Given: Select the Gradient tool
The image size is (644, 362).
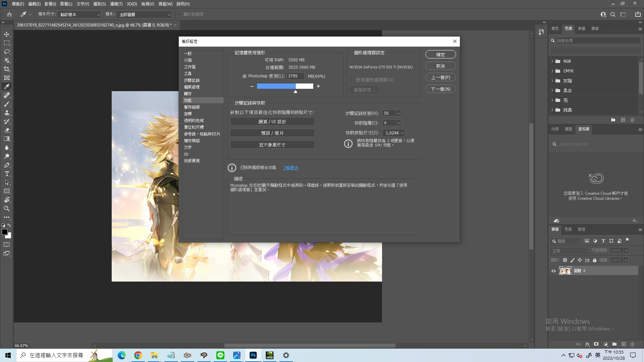Looking at the screenshot, I should pos(7,139).
